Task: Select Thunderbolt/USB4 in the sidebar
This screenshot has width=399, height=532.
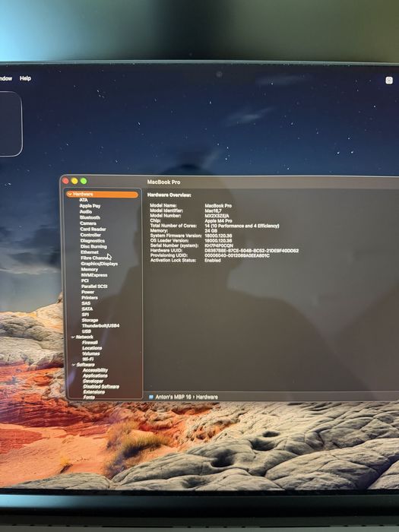Action: (x=101, y=326)
